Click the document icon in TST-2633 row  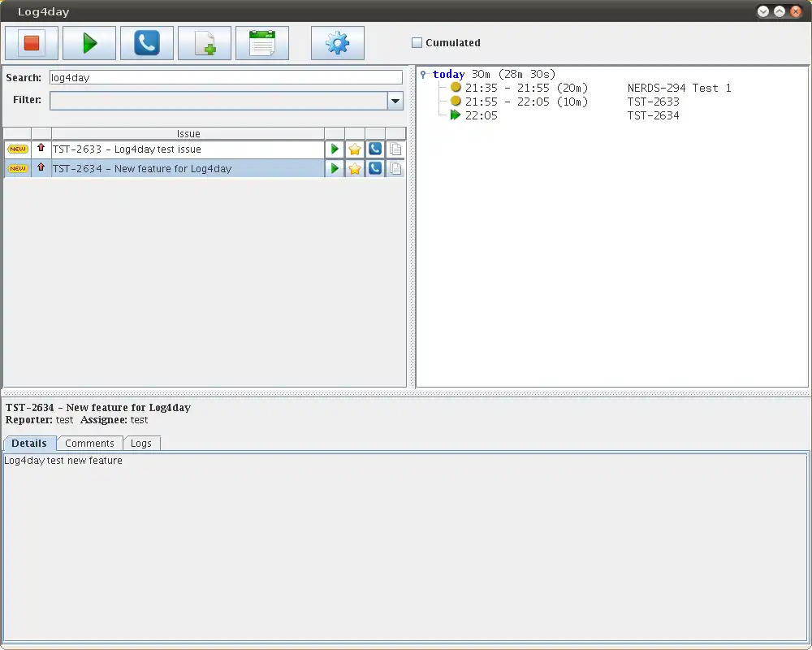[395, 149]
